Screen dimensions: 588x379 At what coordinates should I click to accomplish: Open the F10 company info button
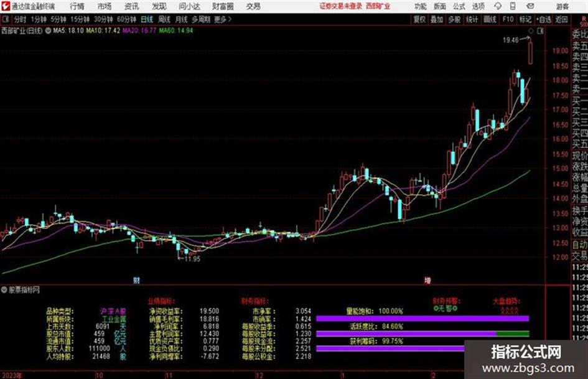coord(508,19)
